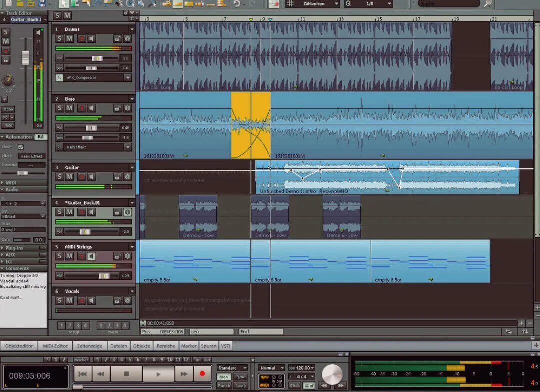Open the Zählzeiten grid dropdown
Image resolution: width=540 pixels, height=392 pixels.
pos(336,4)
